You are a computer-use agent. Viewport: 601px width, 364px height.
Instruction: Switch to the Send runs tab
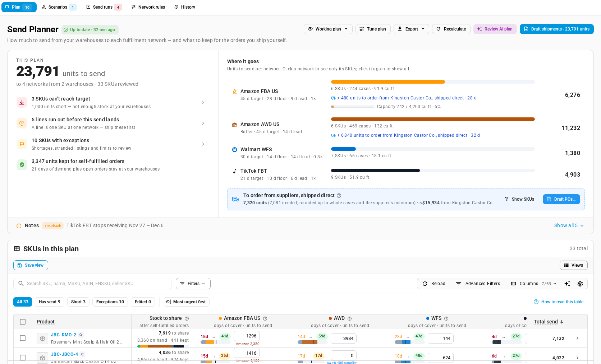[104, 7]
